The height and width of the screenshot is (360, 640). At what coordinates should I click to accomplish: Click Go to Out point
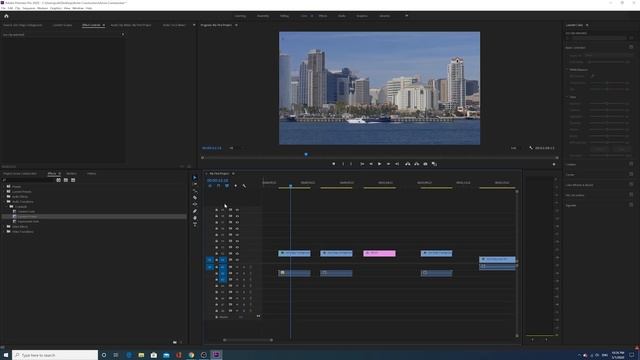397,164
